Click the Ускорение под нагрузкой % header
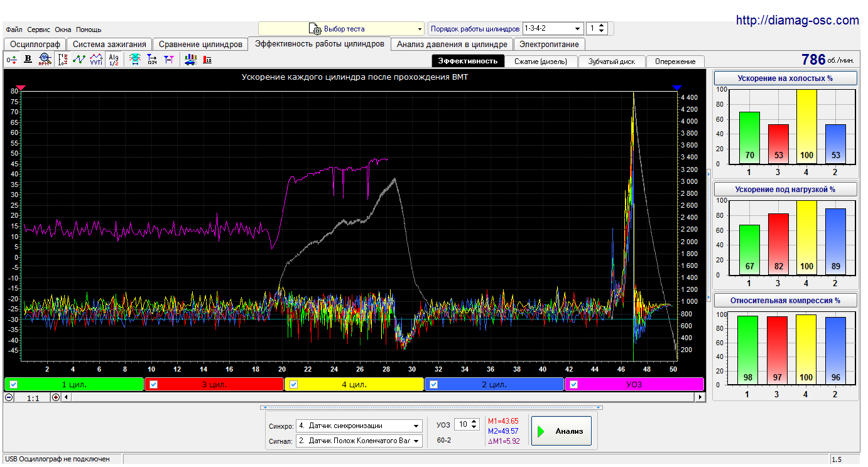868x467 pixels. click(x=786, y=190)
